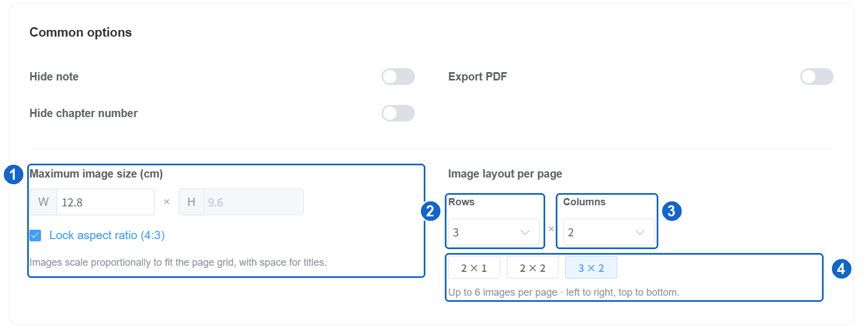Click the width input containing 12.8
Screen dimensions: 868x329
[105, 202]
